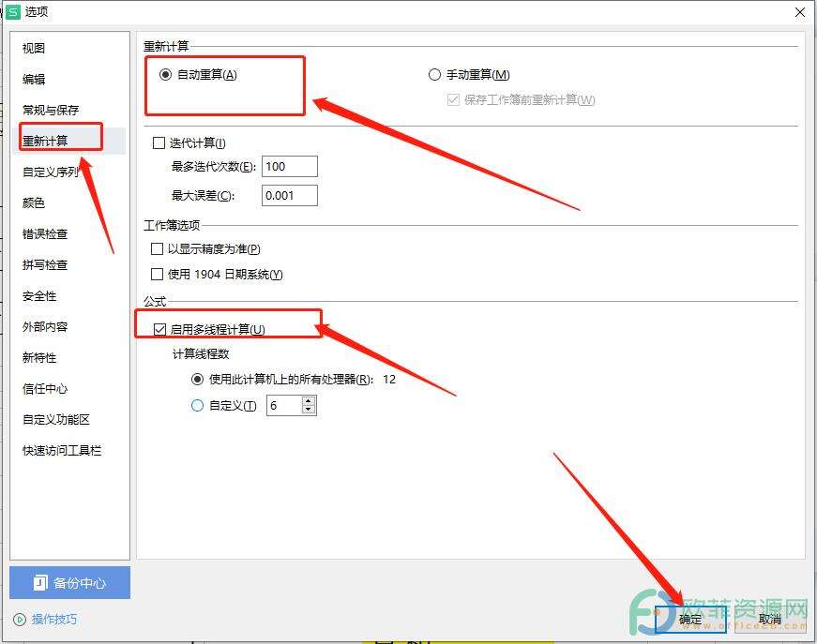The width and height of the screenshot is (817, 644).
Task: Enable 使用1904日期系统 date system
Action: point(157,275)
